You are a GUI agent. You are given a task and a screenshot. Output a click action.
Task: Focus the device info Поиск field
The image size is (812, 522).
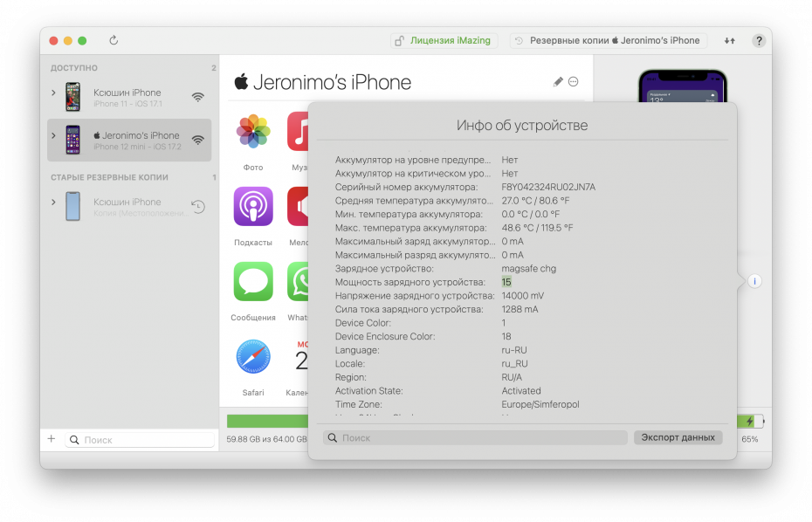(x=475, y=438)
